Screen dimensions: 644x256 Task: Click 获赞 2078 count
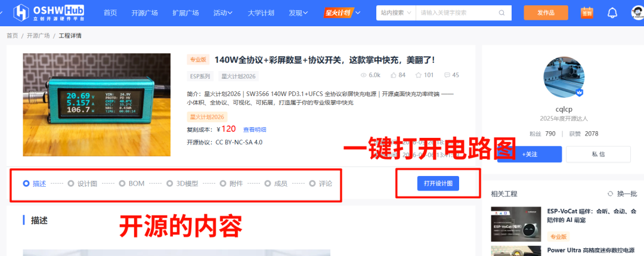pyautogui.click(x=584, y=134)
